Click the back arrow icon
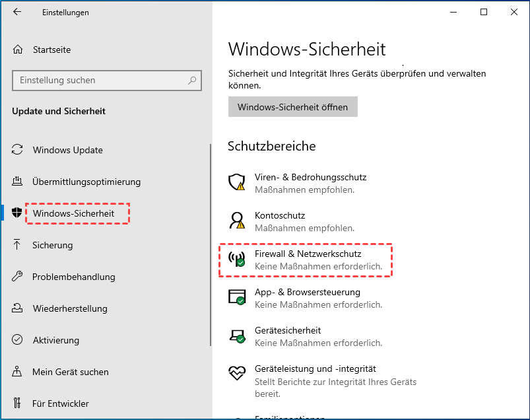The height and width of the screenshot is (420, 530). [17, 12]
